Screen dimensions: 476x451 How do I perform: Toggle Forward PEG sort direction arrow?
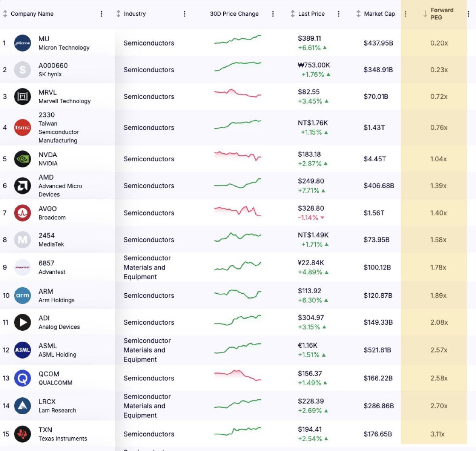(x=425, y=14)
